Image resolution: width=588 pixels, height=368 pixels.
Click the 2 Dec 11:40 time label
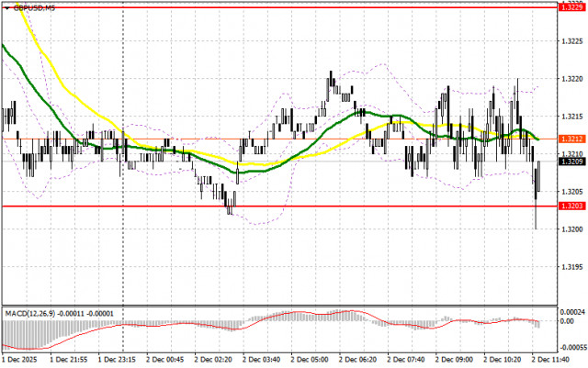[550, 360]
